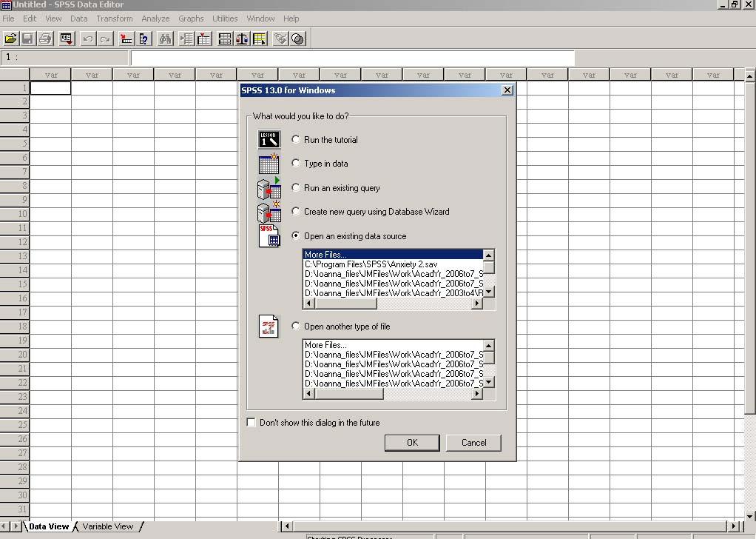Click the Find binoculars icon
The height and width of the screenshot is (539, 756).
[x=165, y=38]
